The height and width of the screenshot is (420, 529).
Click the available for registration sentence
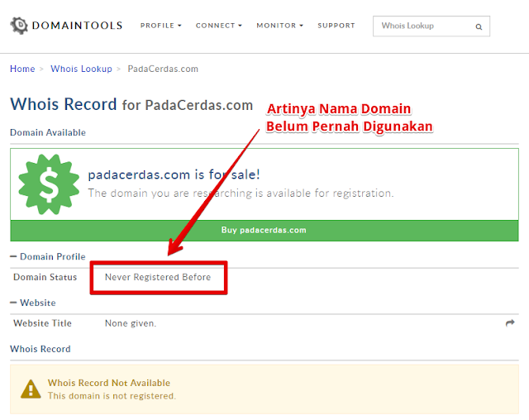(241, 193)
